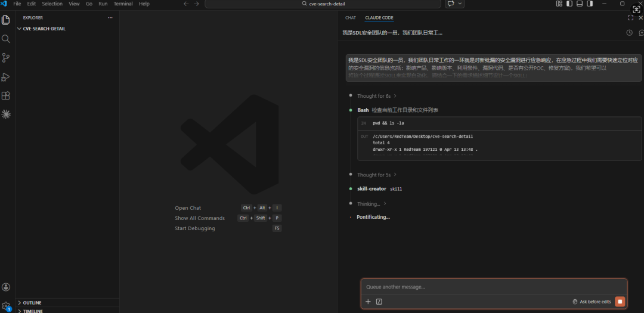Open slash commands with the slash icon
This screenshot has width=644, height=313.
pos(379,302)
